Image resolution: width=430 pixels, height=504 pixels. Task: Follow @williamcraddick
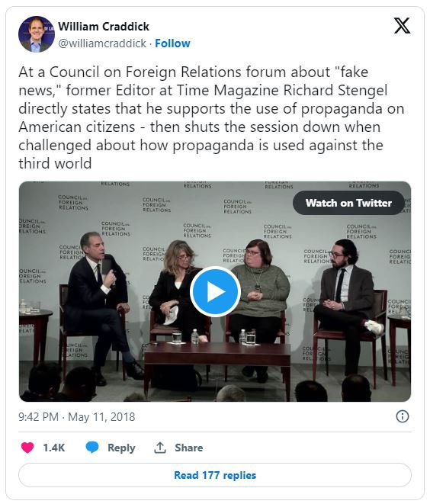tap(172, 43)
